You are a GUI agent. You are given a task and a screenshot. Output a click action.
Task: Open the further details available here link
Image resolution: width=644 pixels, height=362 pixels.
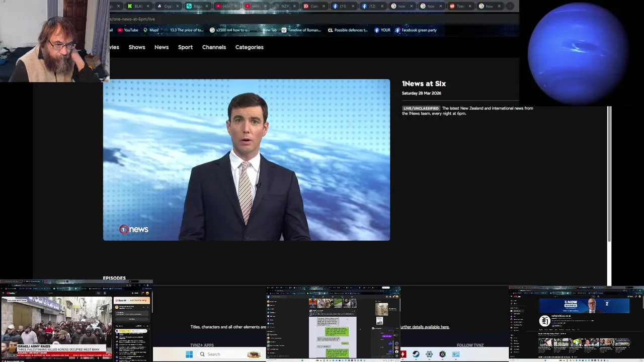click(x=425, y=327)
